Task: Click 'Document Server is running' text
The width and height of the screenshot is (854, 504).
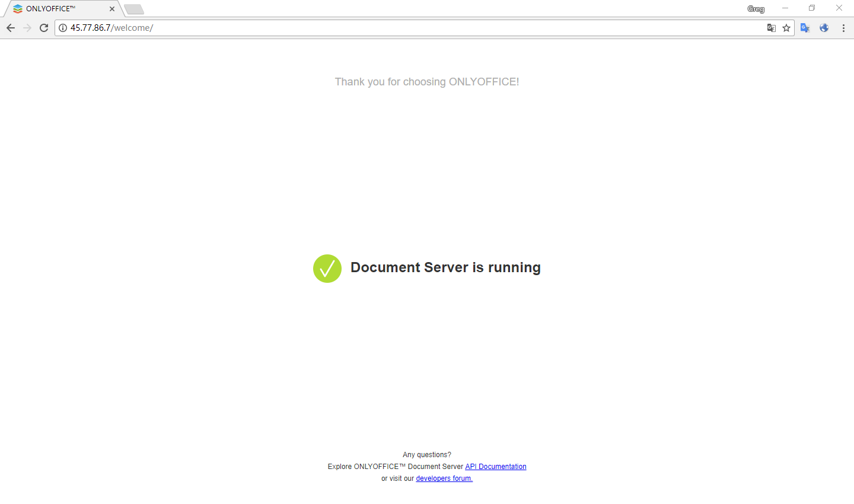Action: click(445, 267)
